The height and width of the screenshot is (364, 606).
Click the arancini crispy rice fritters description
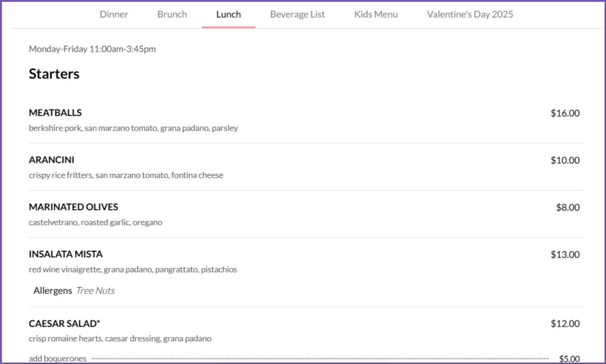tap(126, 175)
